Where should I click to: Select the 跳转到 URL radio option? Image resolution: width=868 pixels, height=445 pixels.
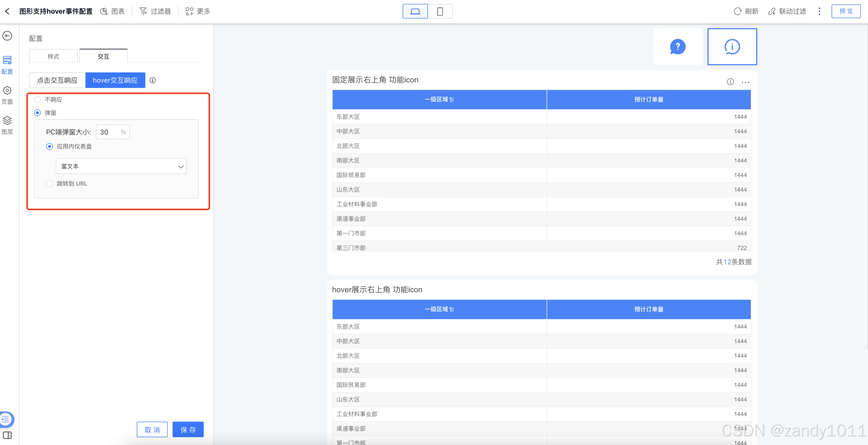coord(50,184)
